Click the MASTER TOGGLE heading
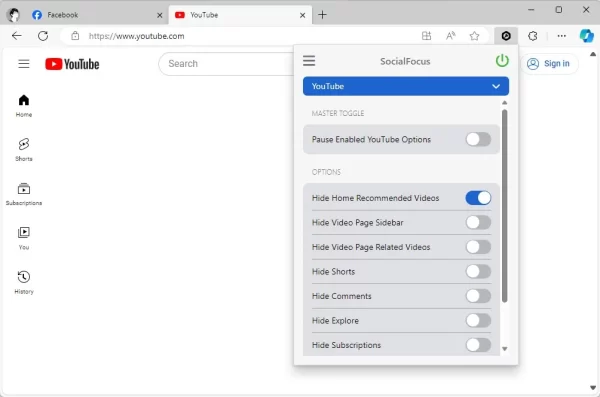The image size is (600, 397). [338, 113]
